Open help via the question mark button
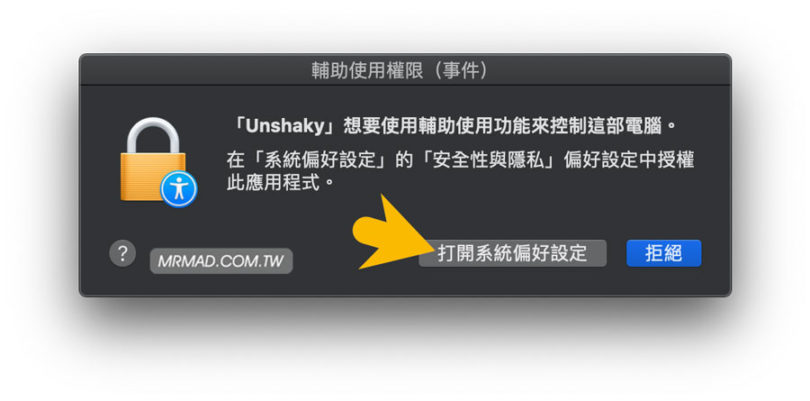Viewport: 810px width, 401px height. 122,253
